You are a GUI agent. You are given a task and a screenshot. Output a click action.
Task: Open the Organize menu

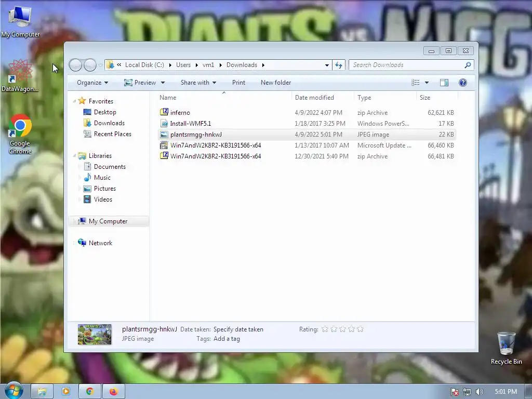tap(92, 83)
